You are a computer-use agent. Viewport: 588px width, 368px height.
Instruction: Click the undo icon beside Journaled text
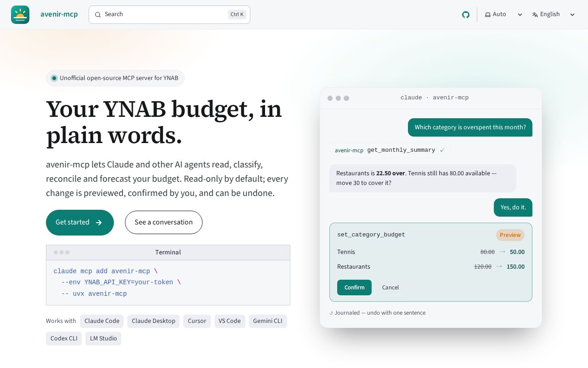pos(331,313)
